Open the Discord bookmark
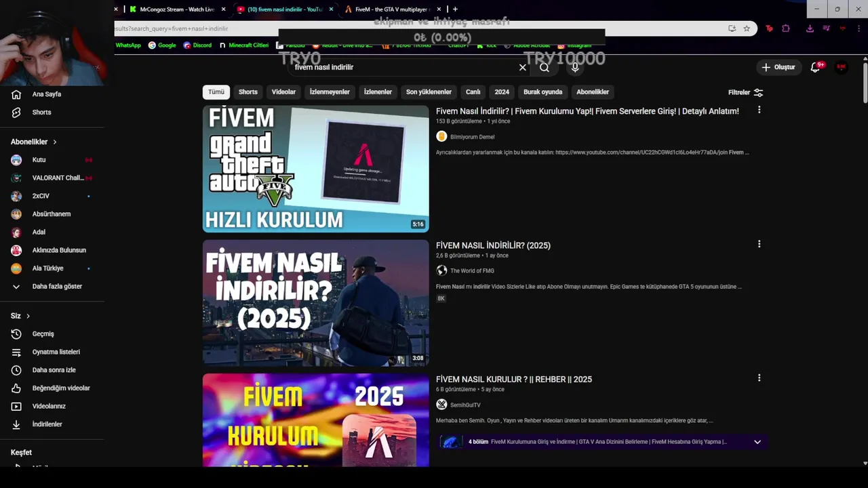 point(197,45)
